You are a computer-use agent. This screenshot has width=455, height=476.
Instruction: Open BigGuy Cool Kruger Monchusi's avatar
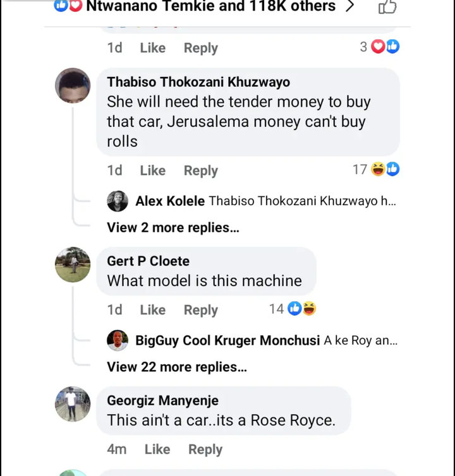coord(118,340)
